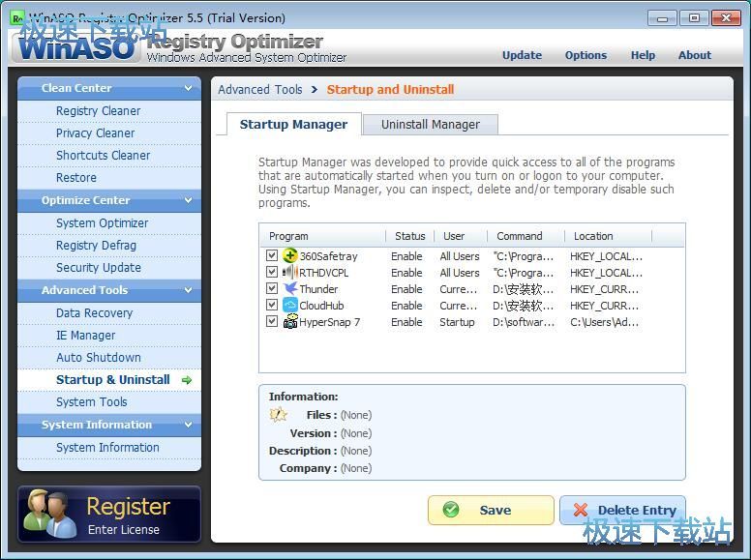Click 360Safetray's 'Enable' status cell
The height and width of the screenshot is (560, 751).
tap(406, 256)
